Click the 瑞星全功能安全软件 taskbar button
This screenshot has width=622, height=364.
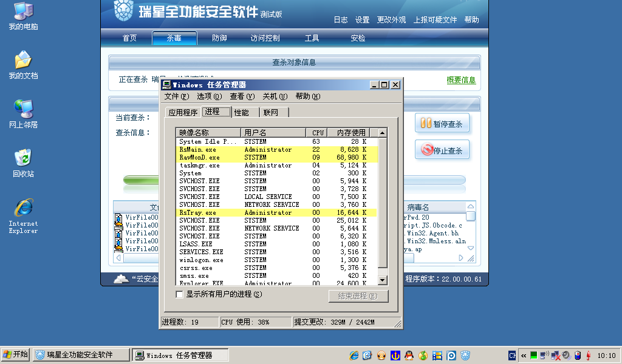coord(81,355)
